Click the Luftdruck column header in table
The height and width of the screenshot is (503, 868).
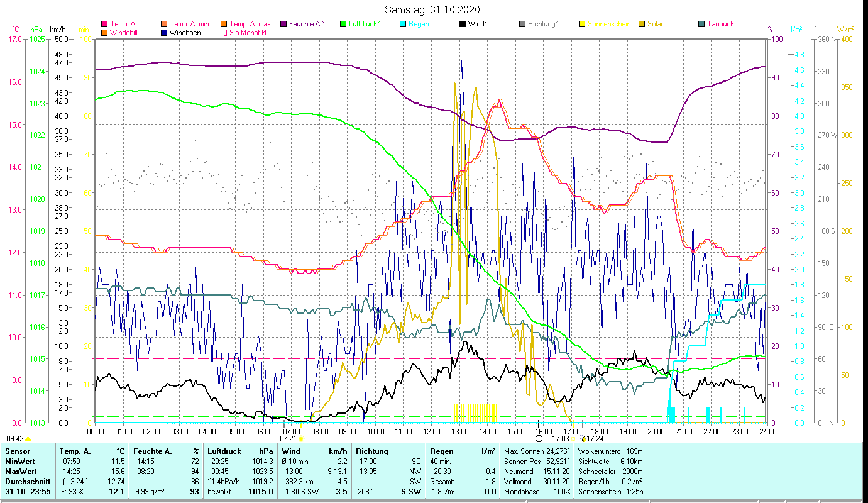click(x=224, y=451)
